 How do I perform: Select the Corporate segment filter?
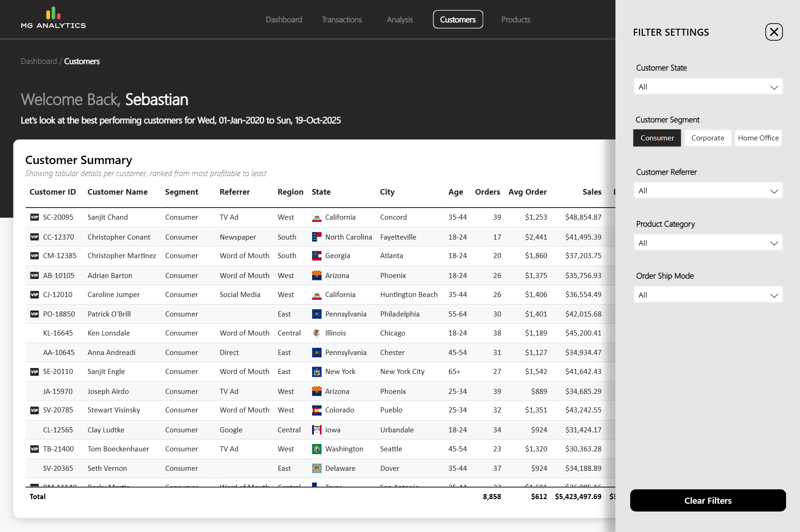tap(707, 138)
